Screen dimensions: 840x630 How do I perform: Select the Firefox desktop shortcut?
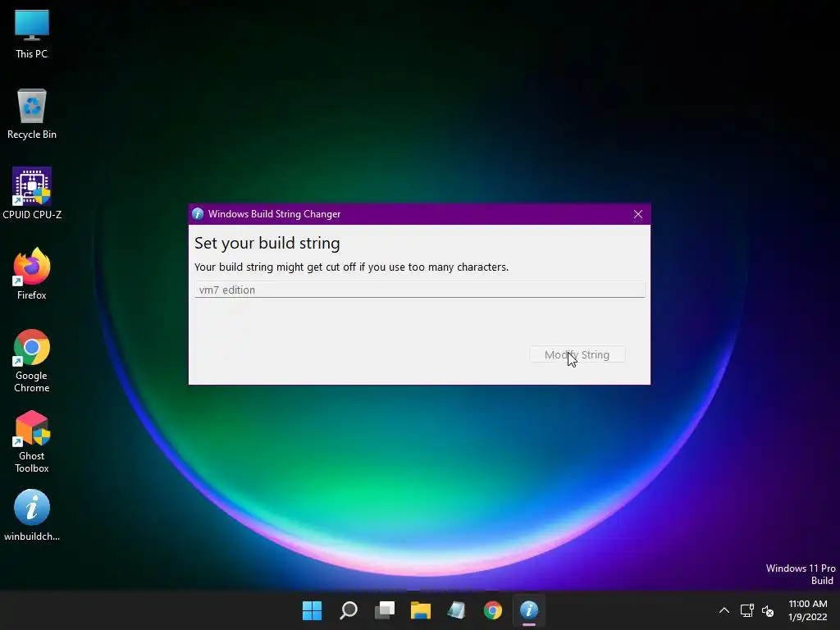point(32,274)
